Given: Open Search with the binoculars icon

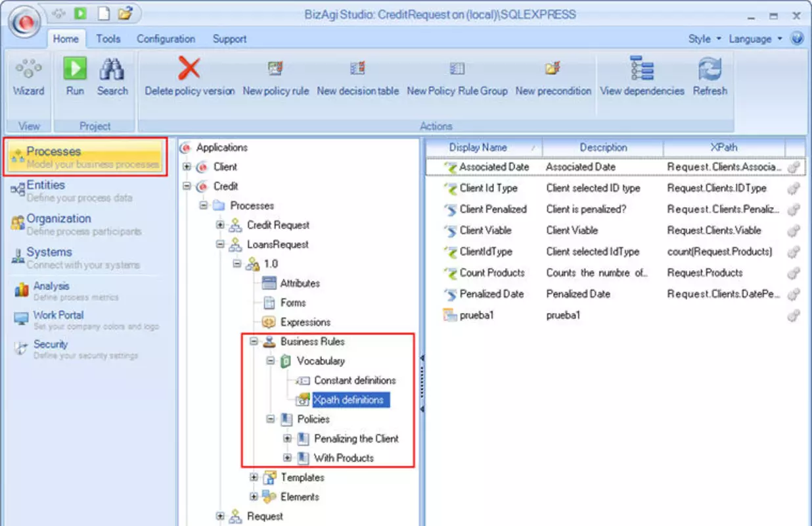Looking at the screenshot, I should (x=112, y=69).
